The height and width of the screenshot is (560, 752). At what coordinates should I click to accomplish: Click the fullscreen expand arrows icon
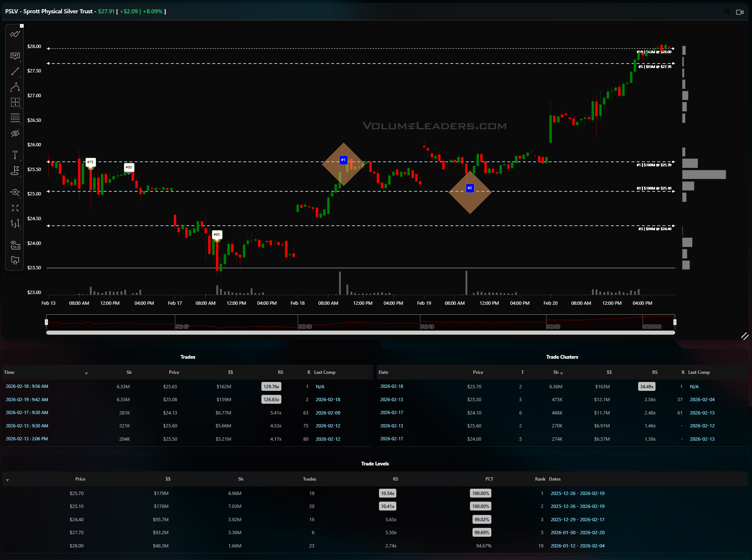point(15,208)
